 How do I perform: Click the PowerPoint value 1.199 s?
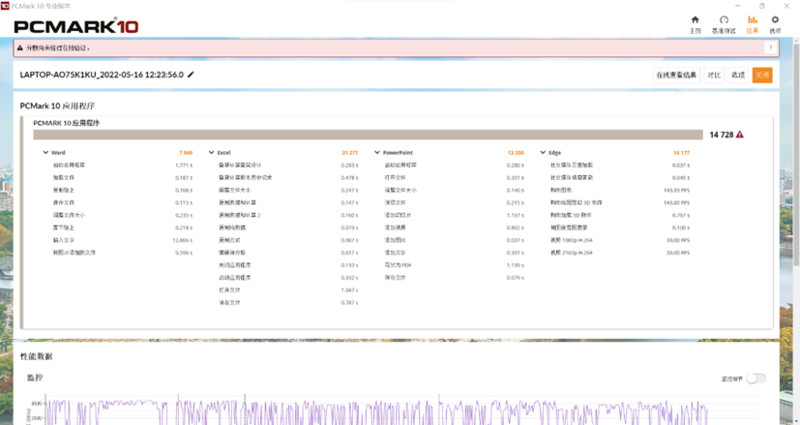tap(515, 265)
